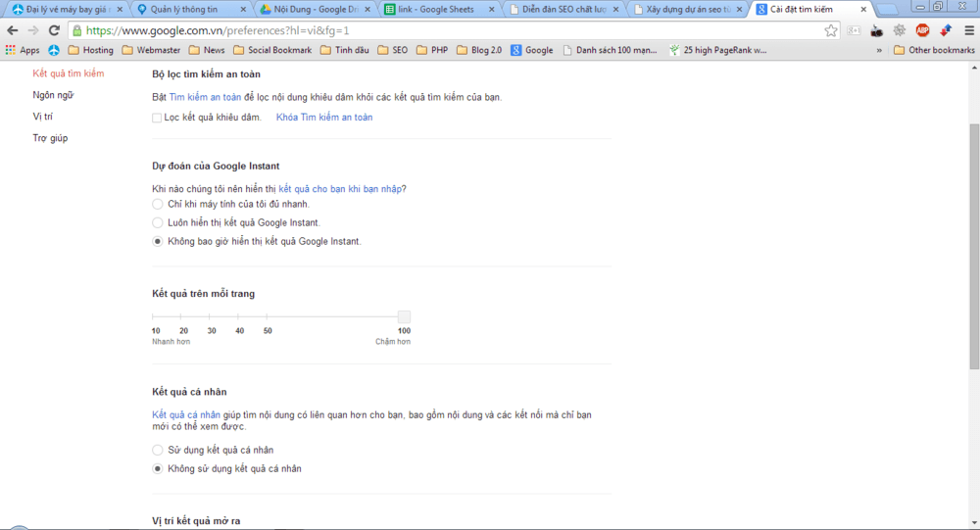Close the Nội Dung - Google Drive tab

[367, 10]
